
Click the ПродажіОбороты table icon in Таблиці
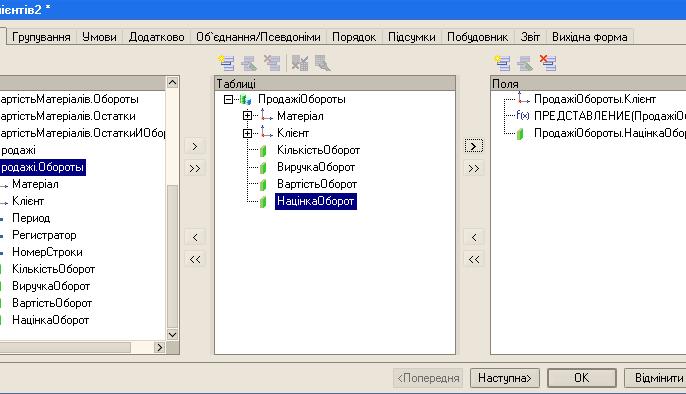click(246, 100)
